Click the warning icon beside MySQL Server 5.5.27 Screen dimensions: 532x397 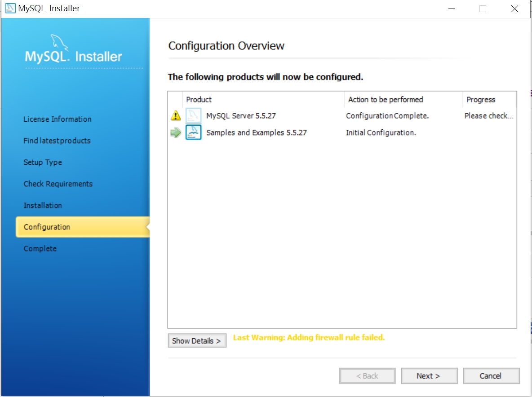coord(175,115)
